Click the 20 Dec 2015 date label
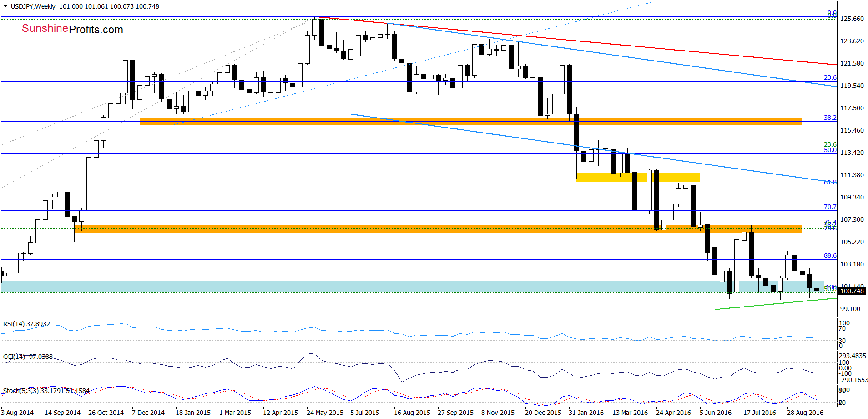This screenshot has width=868, height=419. [x=543, y=413]
